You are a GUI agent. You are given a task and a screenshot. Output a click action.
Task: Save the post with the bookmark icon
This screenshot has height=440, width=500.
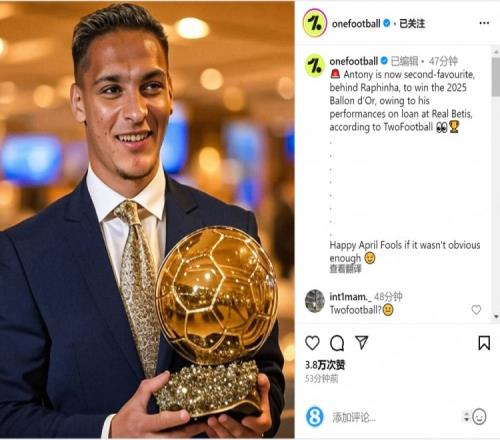(x=484, y=343)
